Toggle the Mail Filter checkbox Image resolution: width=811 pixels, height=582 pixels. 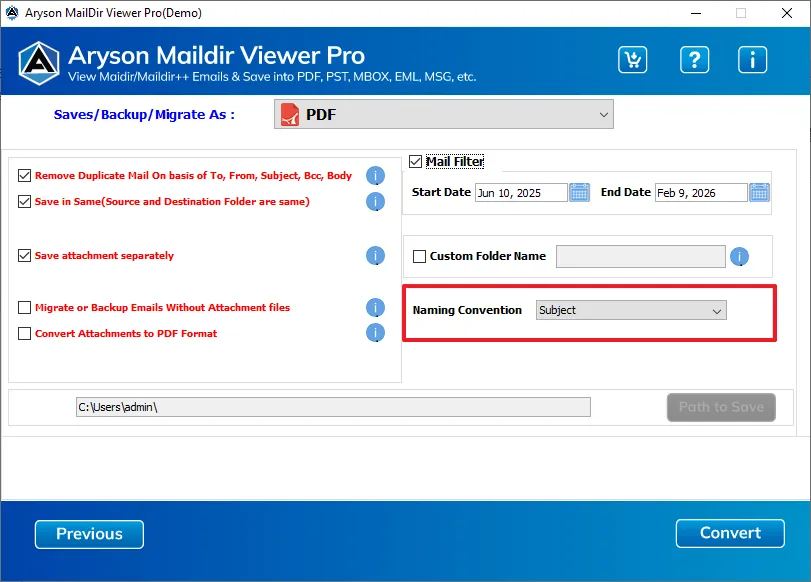coord(415,161)
